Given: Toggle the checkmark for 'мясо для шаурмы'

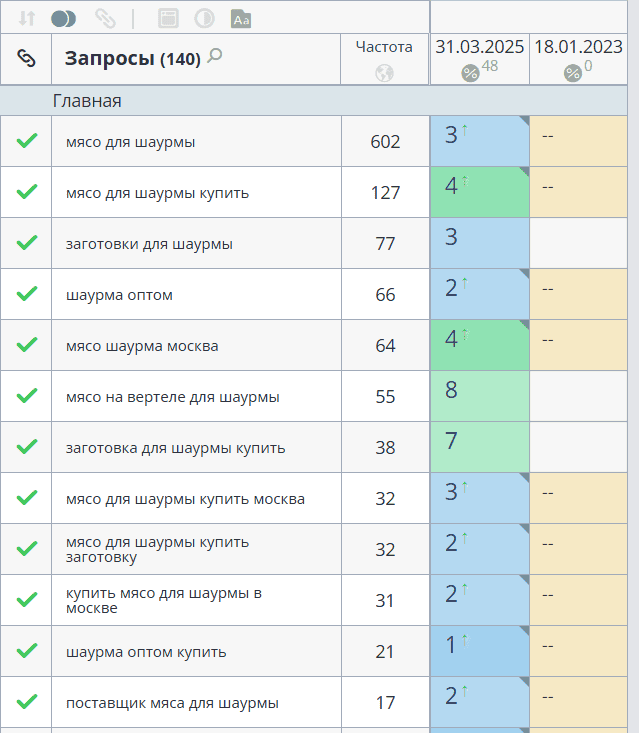Looking at the screenshot, I should [x=27, y=141].
